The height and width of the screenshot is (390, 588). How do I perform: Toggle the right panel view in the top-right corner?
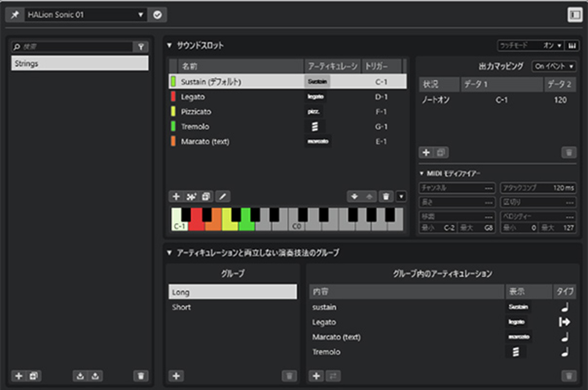(574, 14)
